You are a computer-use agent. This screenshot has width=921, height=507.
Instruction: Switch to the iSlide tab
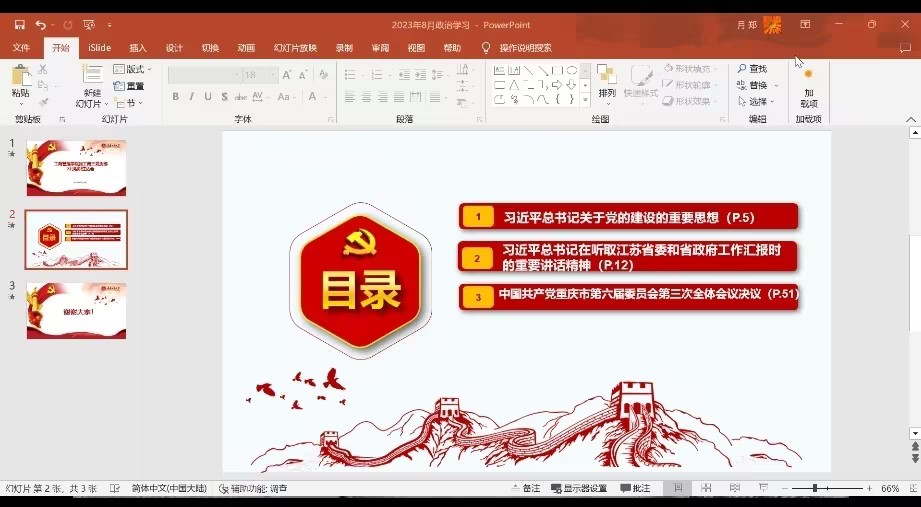(x=99, y=48)
